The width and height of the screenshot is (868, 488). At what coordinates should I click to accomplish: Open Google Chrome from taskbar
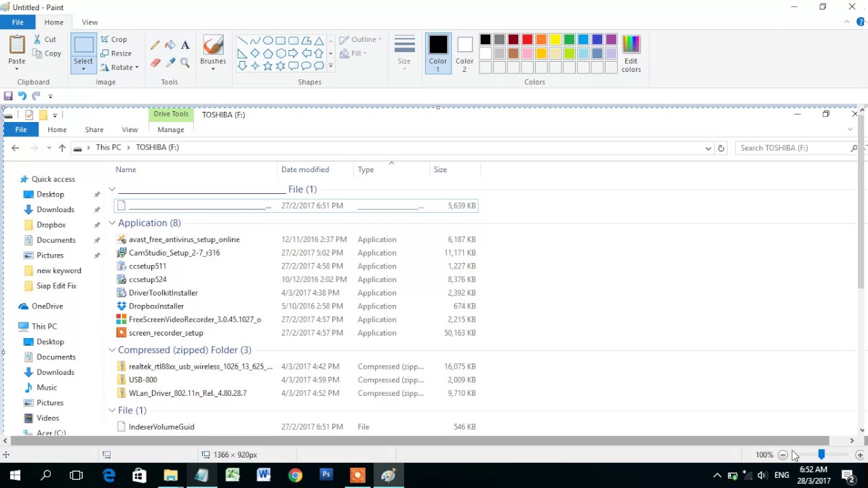tap(295, 475)
